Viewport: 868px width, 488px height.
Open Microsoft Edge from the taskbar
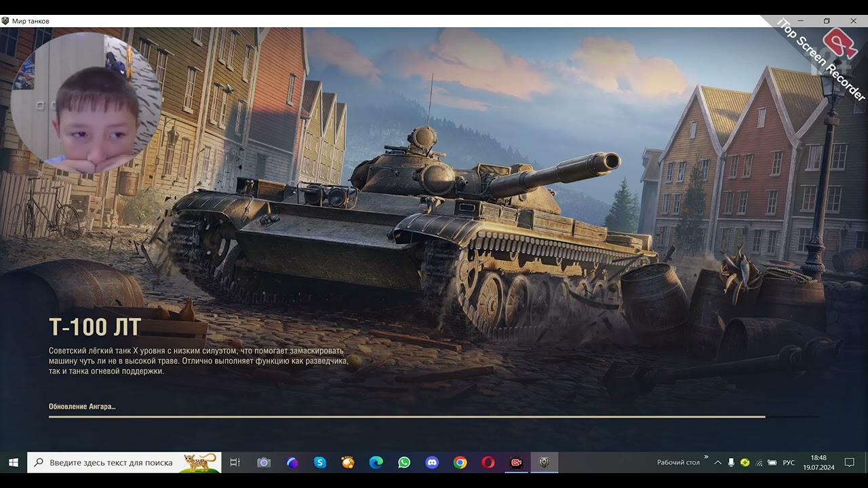376,462
